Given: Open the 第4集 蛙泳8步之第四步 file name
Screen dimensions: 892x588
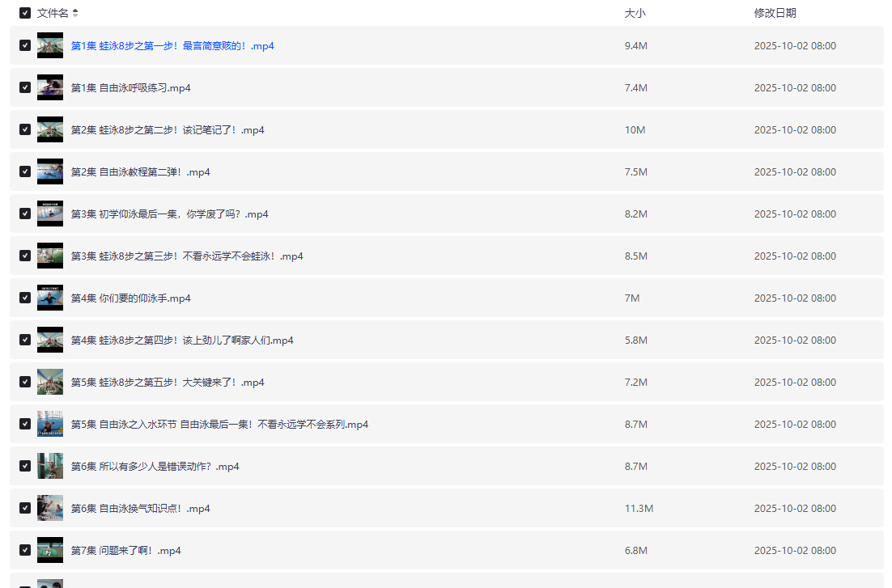Looking at the screenshot, I should tap(182, 341).
